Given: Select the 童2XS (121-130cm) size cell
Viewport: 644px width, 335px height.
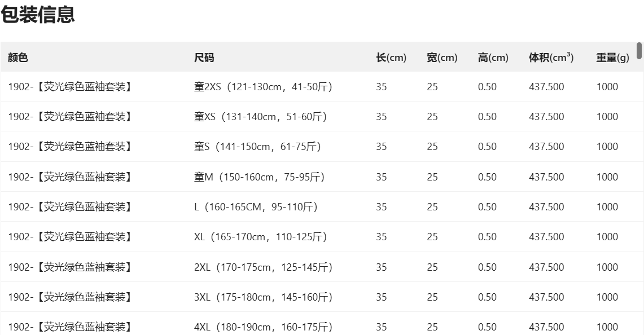Looking at the screenshot, I should (263, 87).
